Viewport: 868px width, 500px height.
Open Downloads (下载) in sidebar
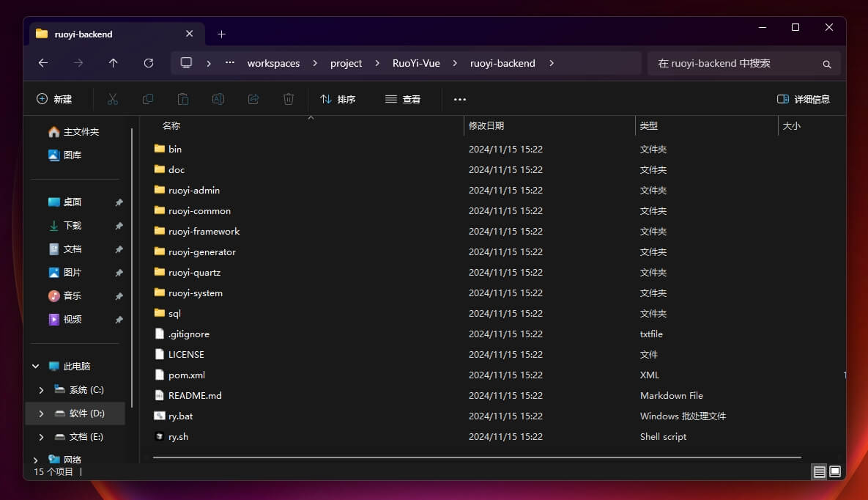coord(64,226)
